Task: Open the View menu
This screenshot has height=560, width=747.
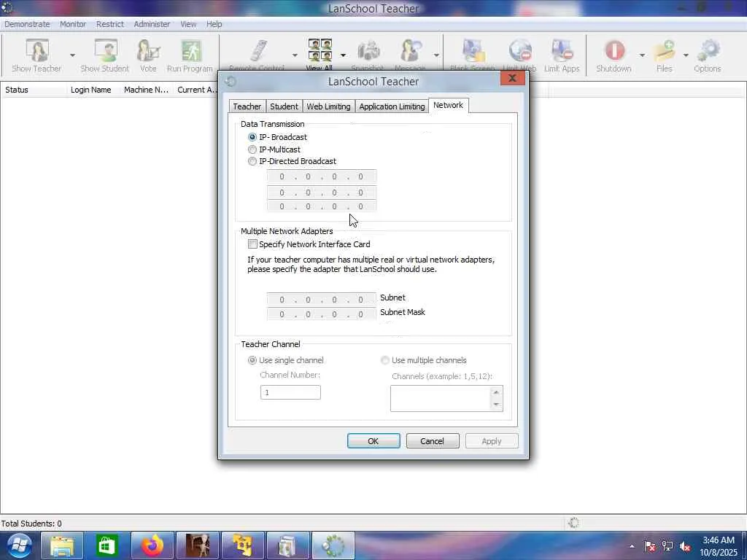Action: coord(188,24)
